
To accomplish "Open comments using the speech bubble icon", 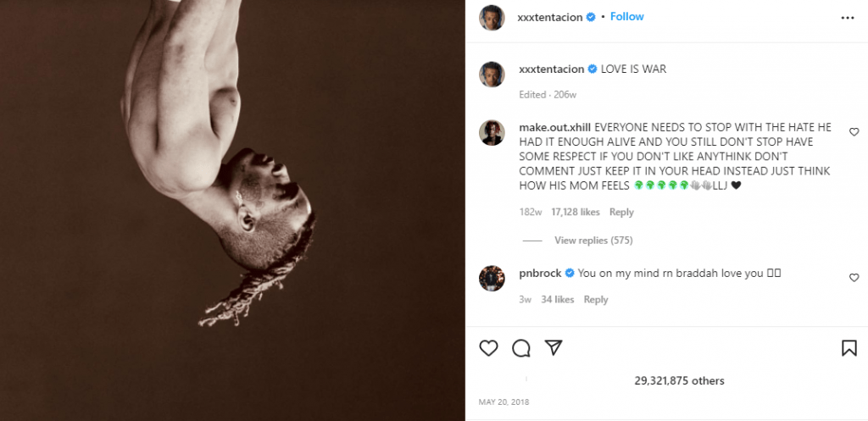I will (x=521, y=347).
